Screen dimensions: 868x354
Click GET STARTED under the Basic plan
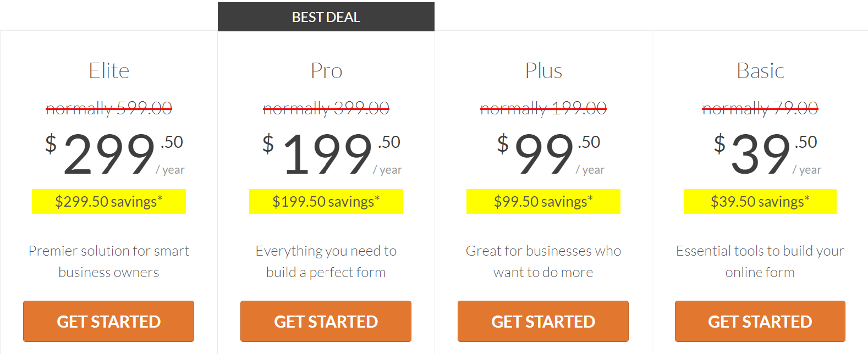760,321
